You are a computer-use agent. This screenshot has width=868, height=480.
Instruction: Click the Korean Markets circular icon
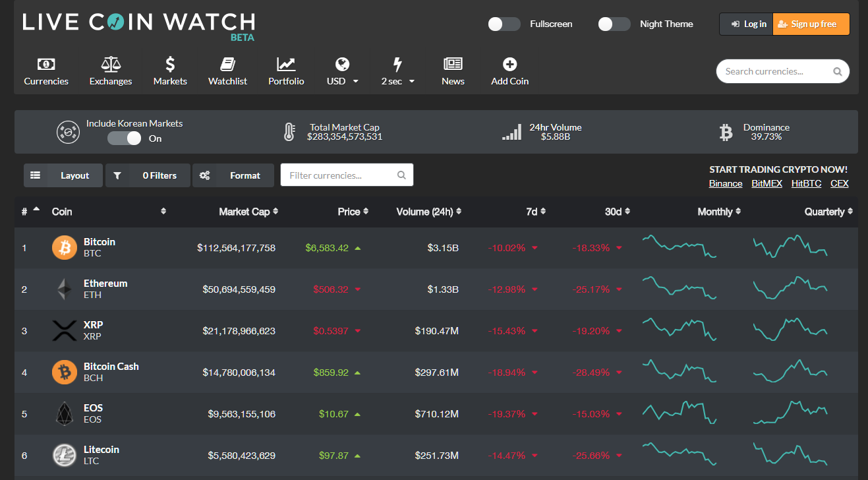[68, 132]
